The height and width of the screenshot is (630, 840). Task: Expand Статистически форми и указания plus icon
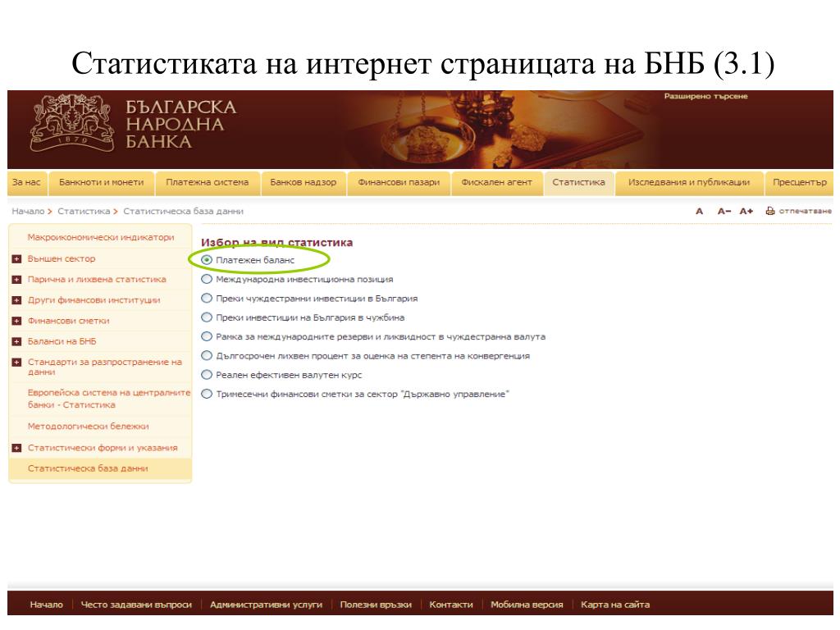point(16,448)
